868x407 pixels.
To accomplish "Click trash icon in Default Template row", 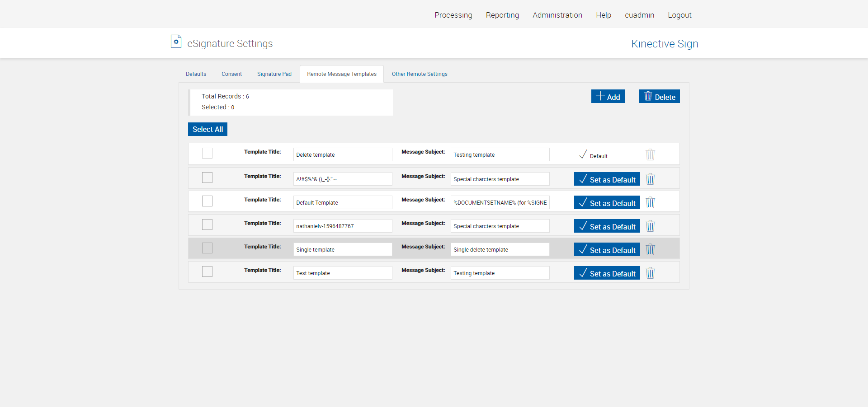I will [x=650, y=202].
